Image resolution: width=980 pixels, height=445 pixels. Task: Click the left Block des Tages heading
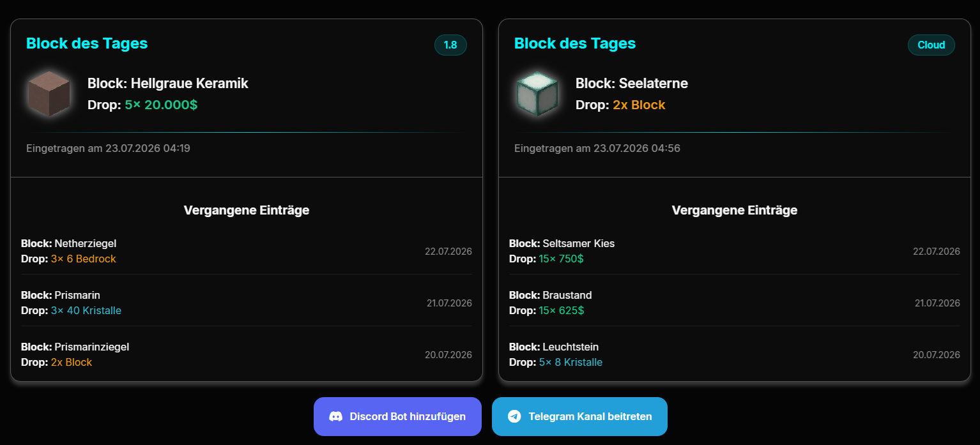tap(87, 43)
